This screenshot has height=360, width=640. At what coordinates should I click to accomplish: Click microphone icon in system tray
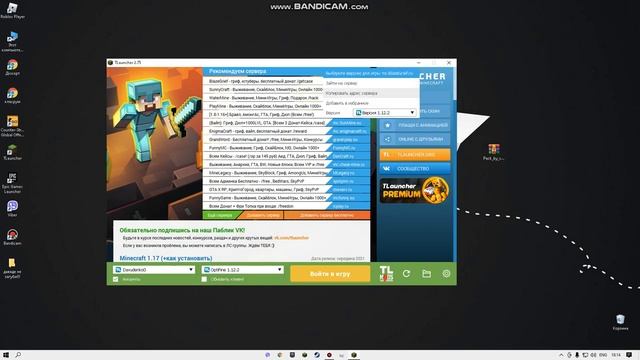(577, 355)
